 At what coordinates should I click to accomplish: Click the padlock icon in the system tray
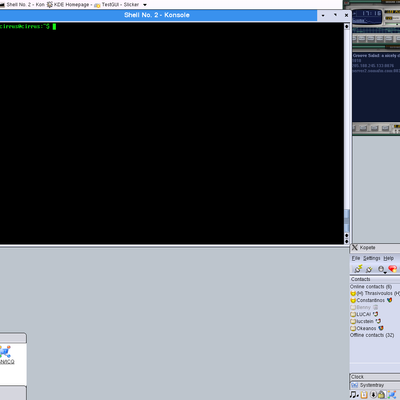pyautogui.click(x=382, y=395)
